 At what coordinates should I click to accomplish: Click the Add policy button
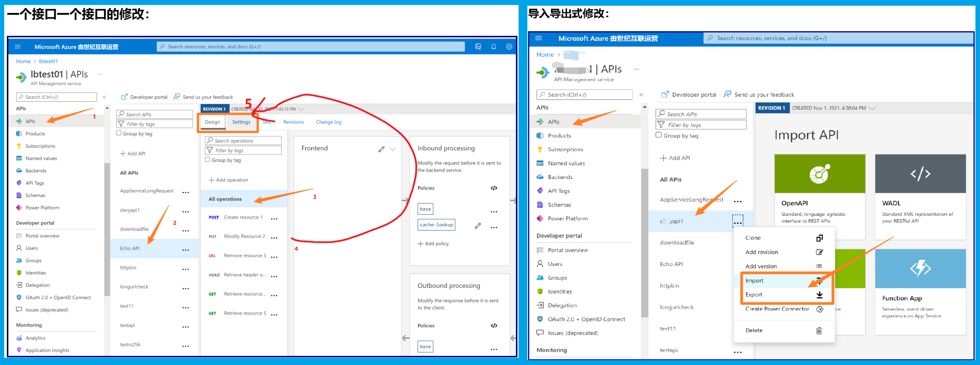tap(433, 244)
